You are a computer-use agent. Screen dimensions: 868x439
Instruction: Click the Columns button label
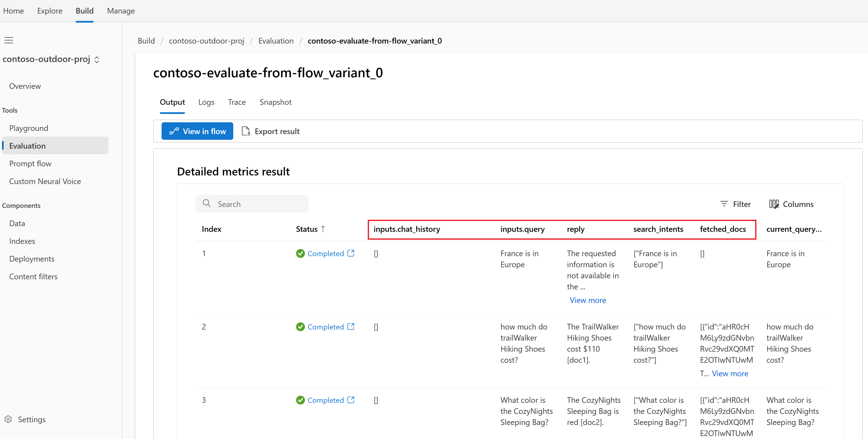[798, 204]
